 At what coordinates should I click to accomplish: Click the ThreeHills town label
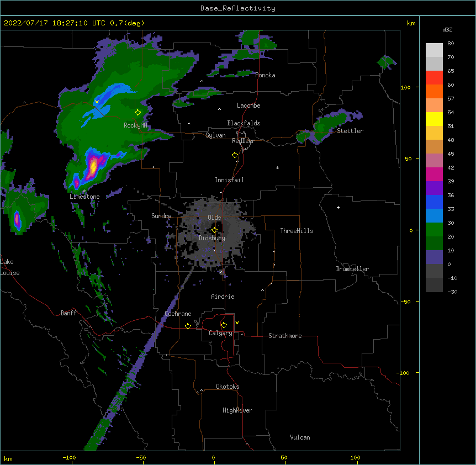(x=297, y=231)
